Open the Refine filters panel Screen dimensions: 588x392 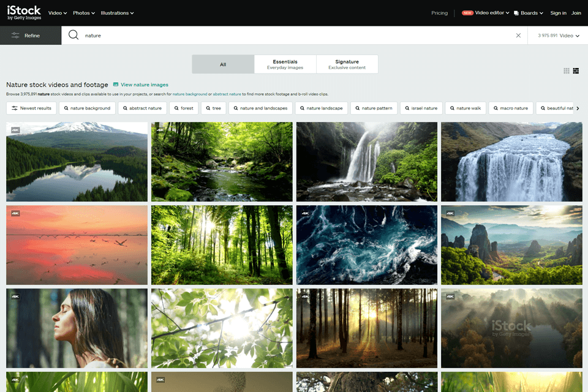31,36
